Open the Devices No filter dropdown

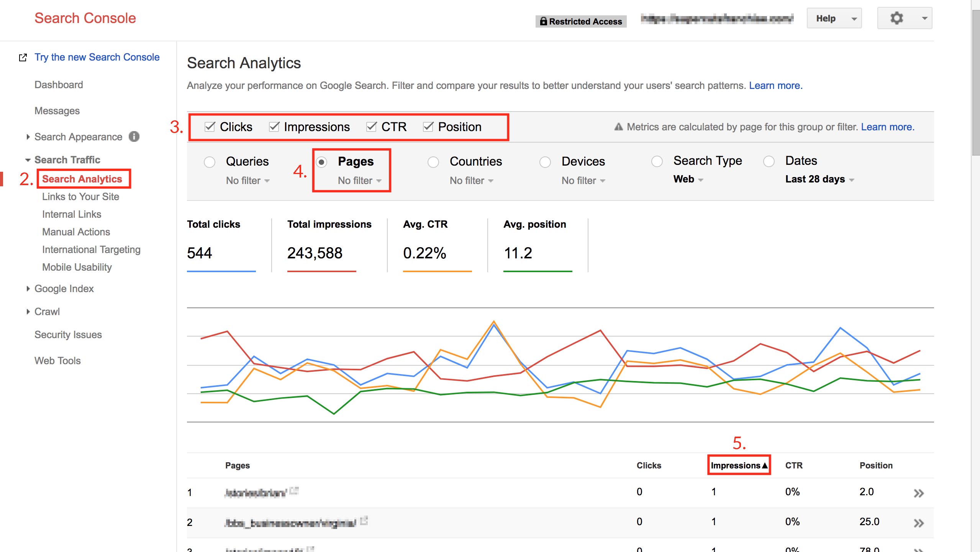[x=583, y=181]
